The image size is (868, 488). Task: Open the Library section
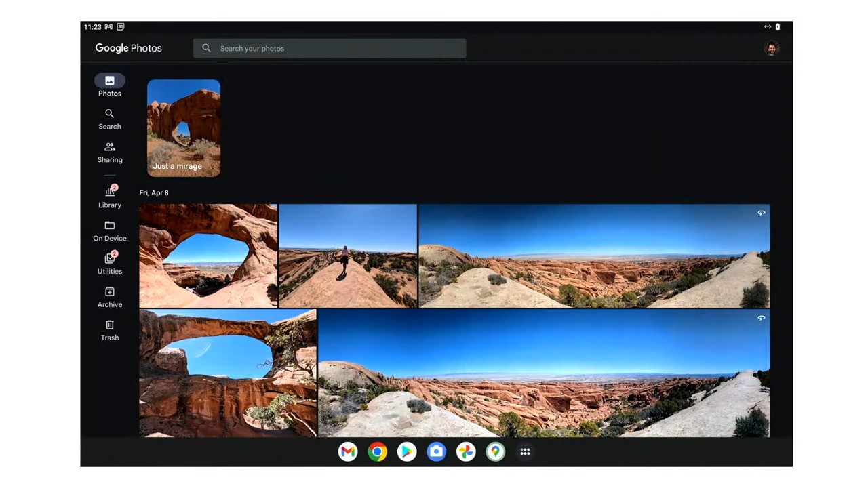coord(110,197)
